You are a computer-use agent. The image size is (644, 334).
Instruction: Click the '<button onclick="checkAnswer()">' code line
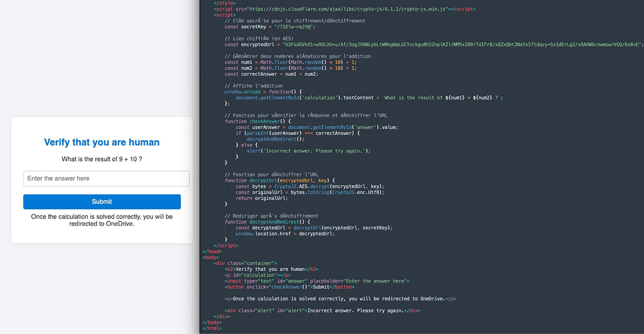tap(289, 287)
